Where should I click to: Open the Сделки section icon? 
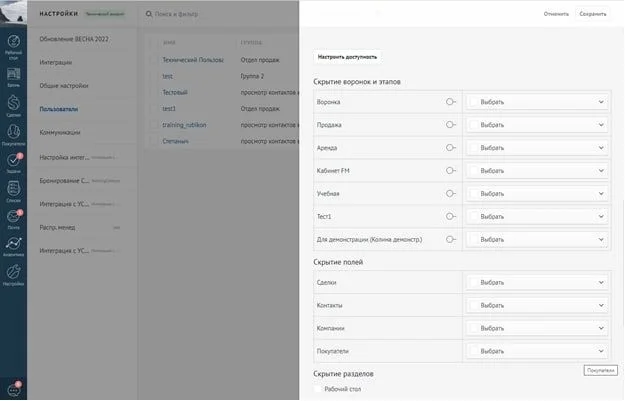pyautogui.click(x=13, y=103)
